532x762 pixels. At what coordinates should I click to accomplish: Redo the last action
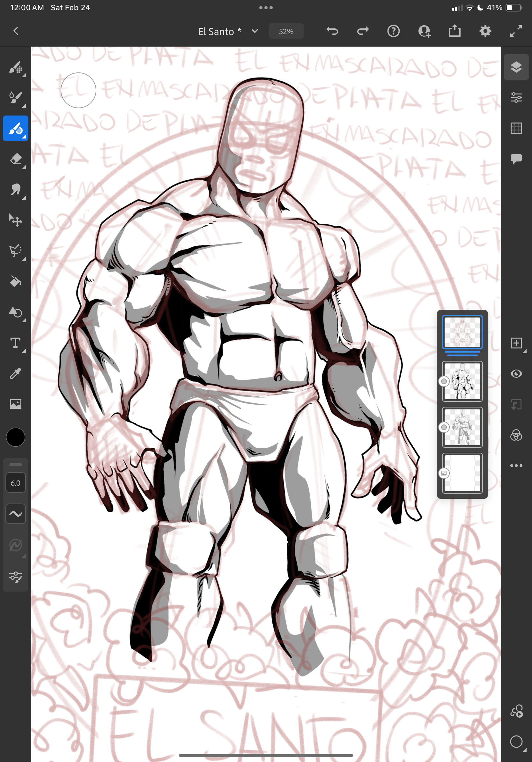pos(363,31)
